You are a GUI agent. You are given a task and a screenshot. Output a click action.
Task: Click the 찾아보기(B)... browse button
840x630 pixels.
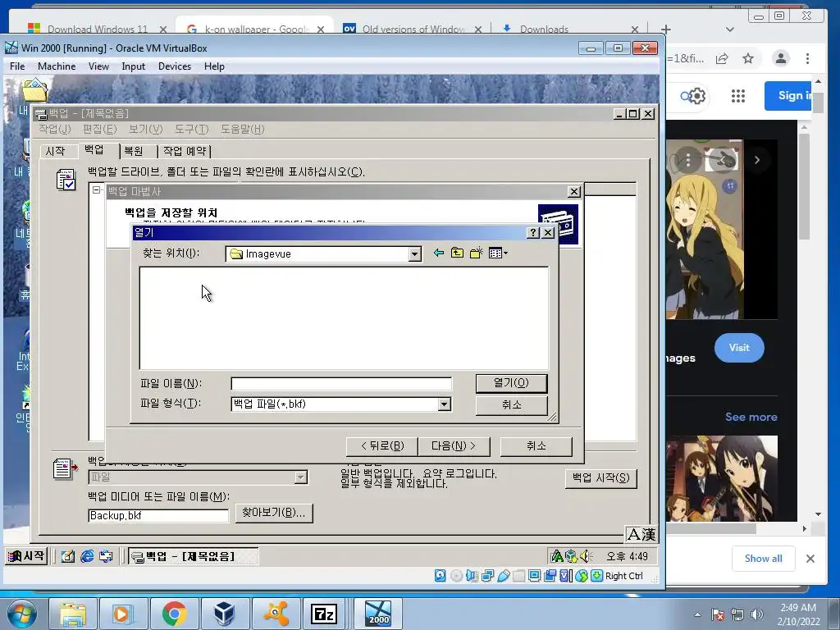pyautogui.click(x=274, y=513)
